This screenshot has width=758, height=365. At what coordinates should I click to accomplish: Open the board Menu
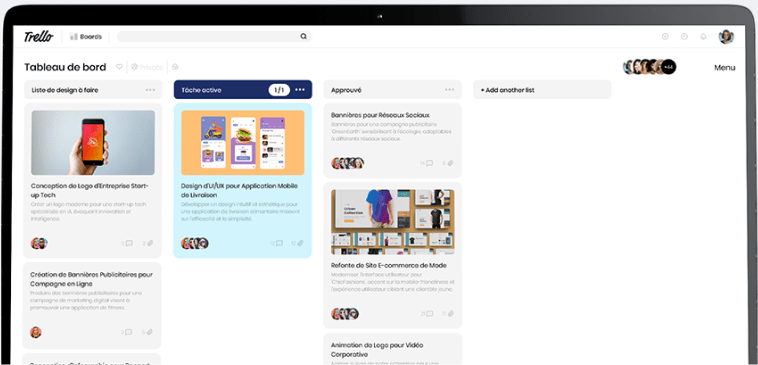[x=725, y=68]
